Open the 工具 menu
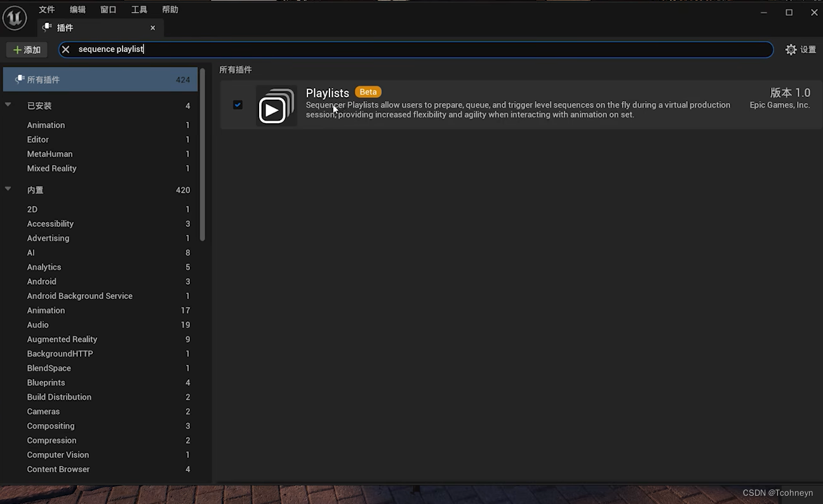823x504 pixels. point(139,10)
